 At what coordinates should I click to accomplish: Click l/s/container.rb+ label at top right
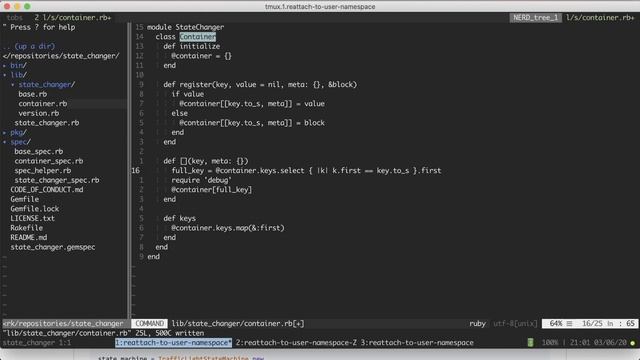tap(600, 18)
